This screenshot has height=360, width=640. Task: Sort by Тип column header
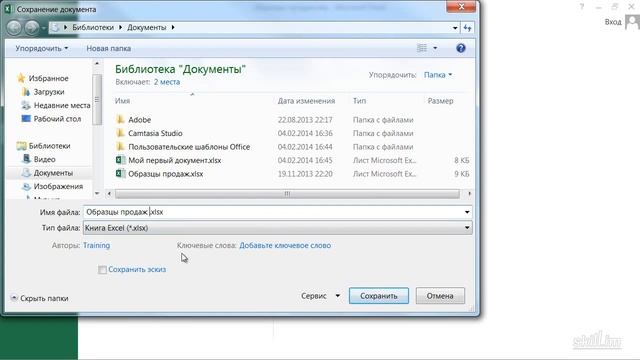tap(359, 101)
